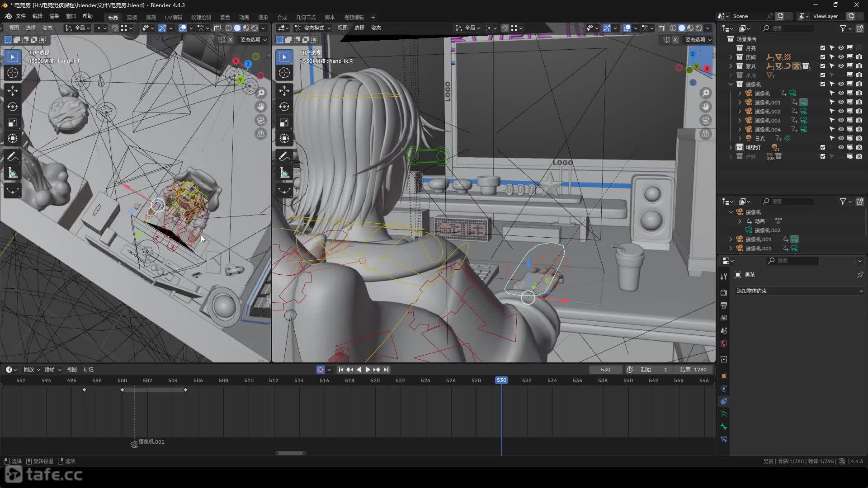Select the Measure tool in right viewport

(284, 173)
